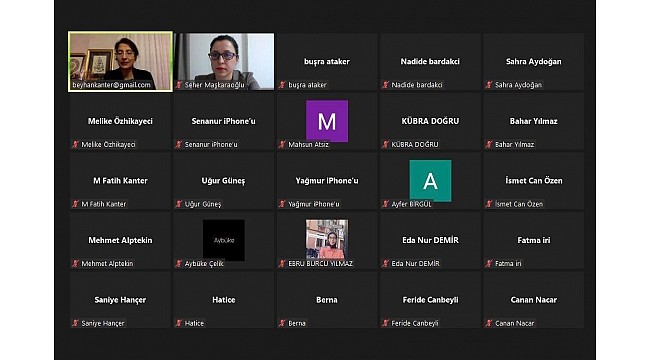This screenshot has height=360, width=650.
Task: Click the muted mic icon for EBRU BURCU YILMAZ
Action: pos(283,264)
